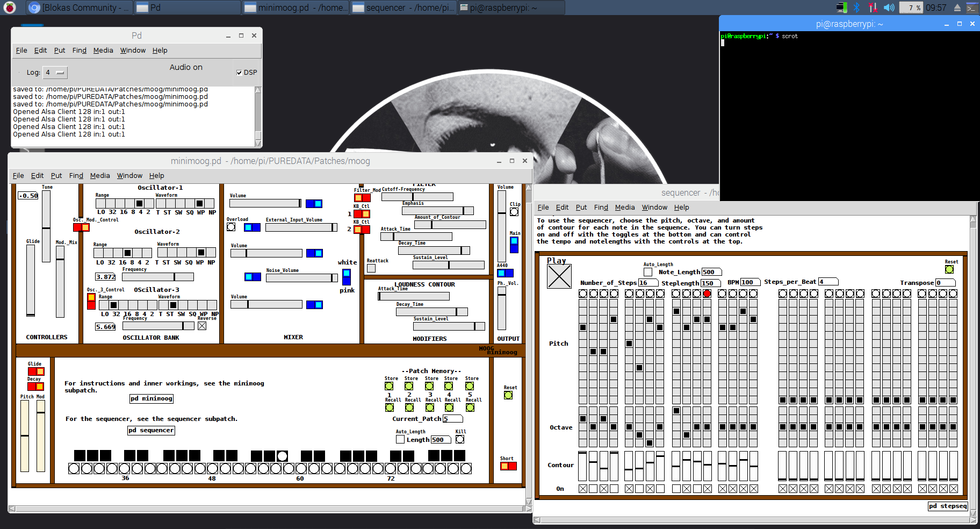Viewport: 980px width, 529px height.
Task: Select the BPM number box showing 100
Action: (x=750, y=282)
